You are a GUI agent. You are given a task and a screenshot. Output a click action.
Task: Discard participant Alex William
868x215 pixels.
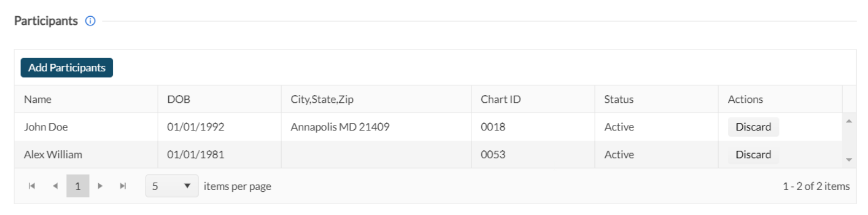(x=753, y=155)
